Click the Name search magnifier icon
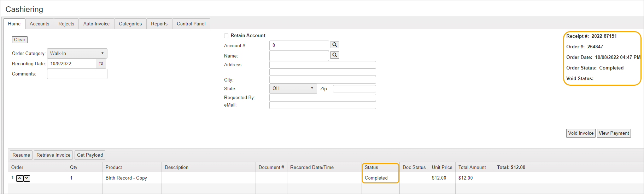The image size is (644, 194). (334, 55)
